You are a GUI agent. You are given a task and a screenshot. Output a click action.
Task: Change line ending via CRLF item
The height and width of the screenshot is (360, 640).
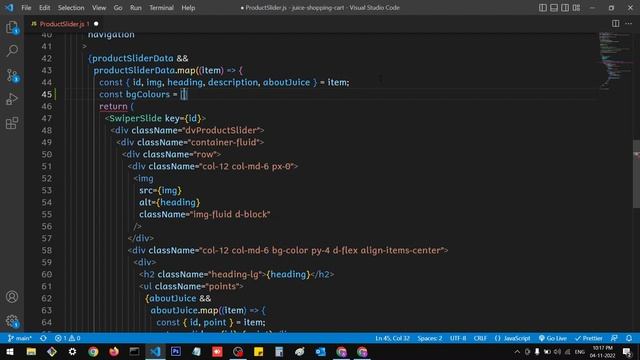pyautogui.click(x=480, y=338)
